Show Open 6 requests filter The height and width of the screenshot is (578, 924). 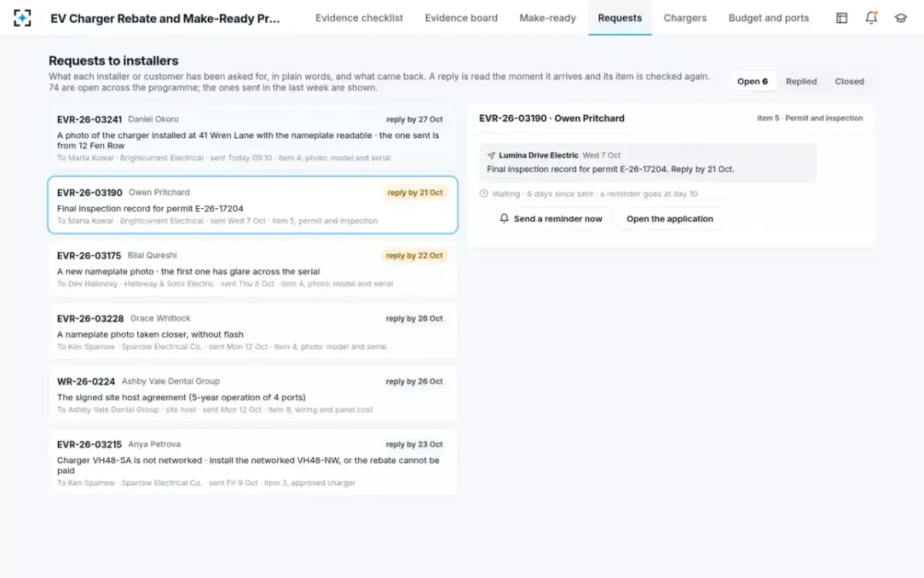click(752, 81)
